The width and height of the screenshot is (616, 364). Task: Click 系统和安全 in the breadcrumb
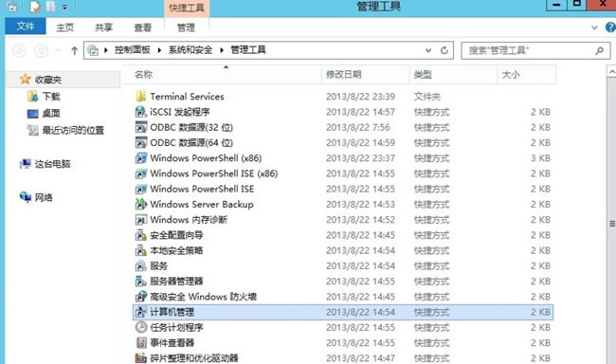190,50
